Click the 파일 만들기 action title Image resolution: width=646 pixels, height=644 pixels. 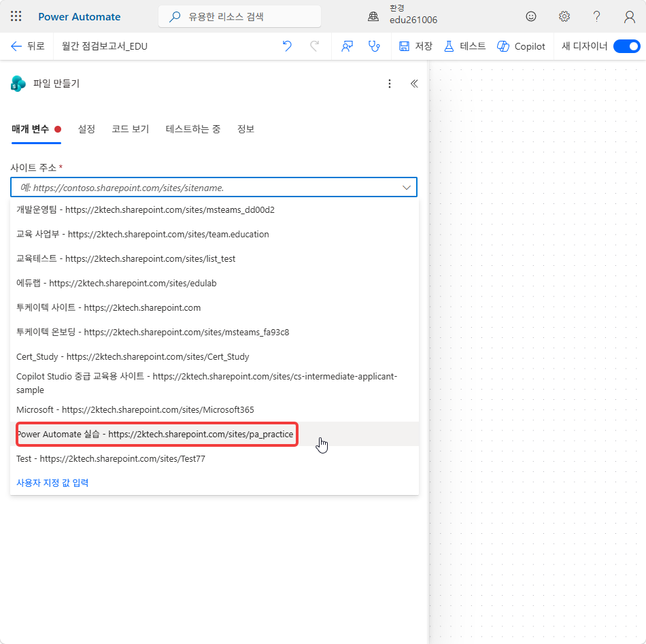pos(56,84)
